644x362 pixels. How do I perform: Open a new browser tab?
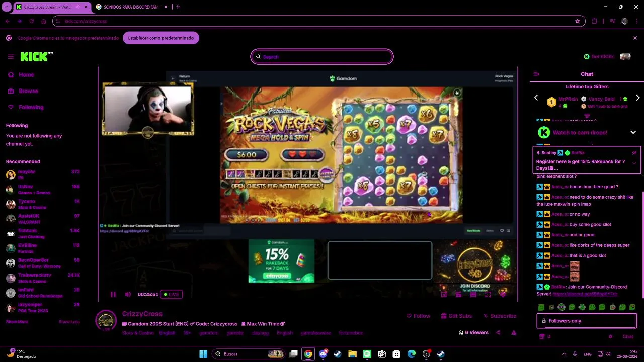coord(178,7)
